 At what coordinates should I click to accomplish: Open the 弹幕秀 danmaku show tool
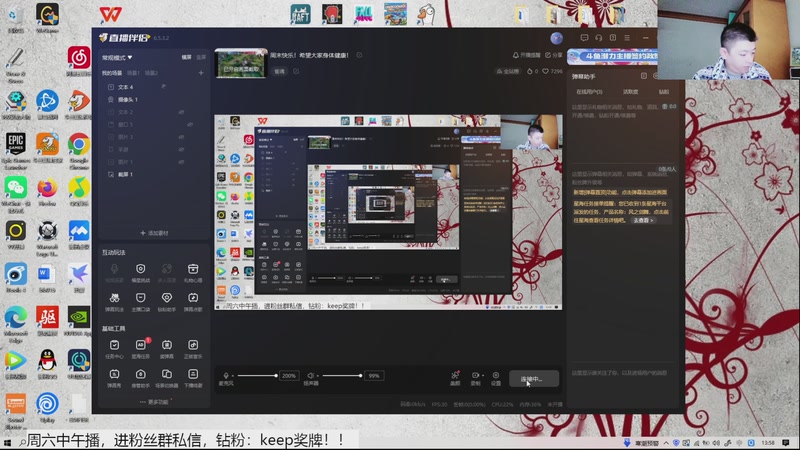point(114,378)
